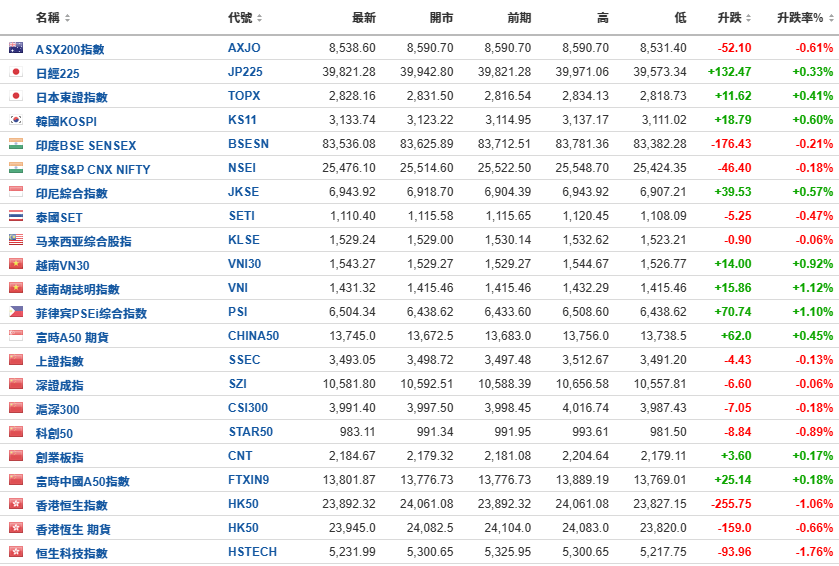Click South Korea flag beside 韓國KOSPI
Viewport: 839px width, 566px height.
tap(16, 120)
